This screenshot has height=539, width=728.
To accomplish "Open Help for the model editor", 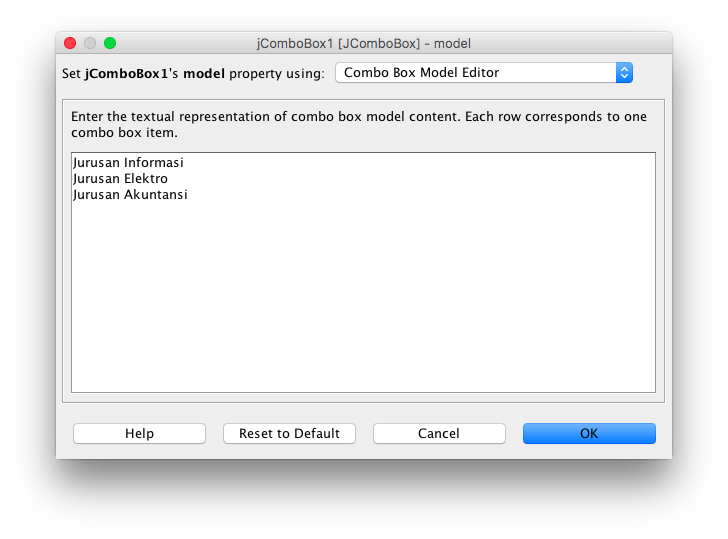I will coord(139,433).
